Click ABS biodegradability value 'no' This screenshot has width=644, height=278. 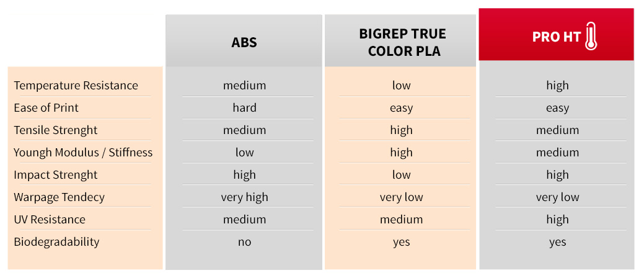pos(244,242)
